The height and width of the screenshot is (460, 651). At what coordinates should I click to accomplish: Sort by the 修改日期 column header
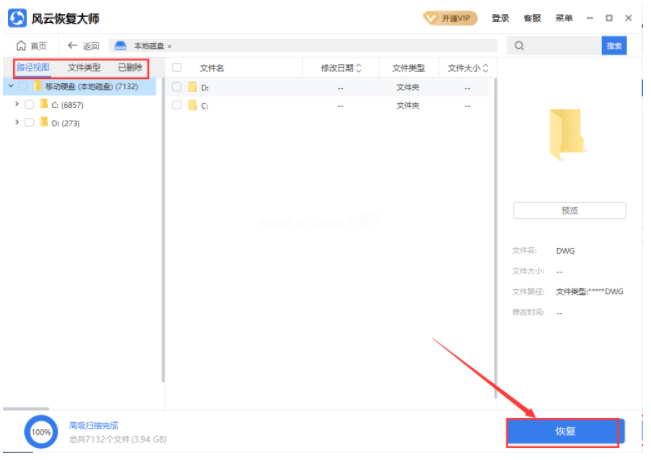(341, 68)
